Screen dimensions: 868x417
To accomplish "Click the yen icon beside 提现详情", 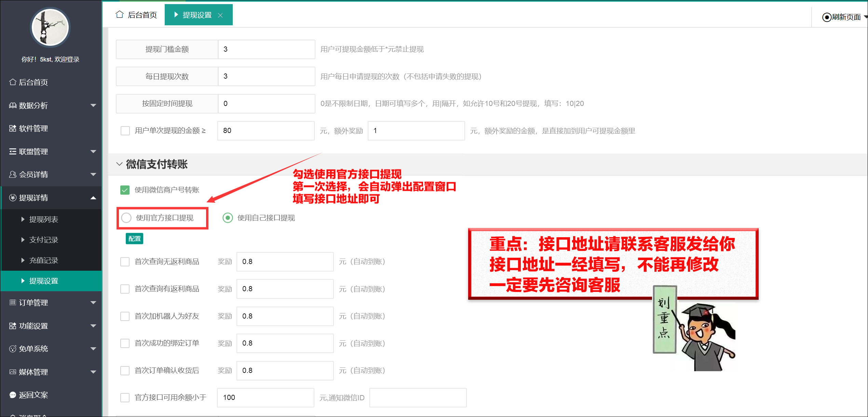I will tap(13, 198).
